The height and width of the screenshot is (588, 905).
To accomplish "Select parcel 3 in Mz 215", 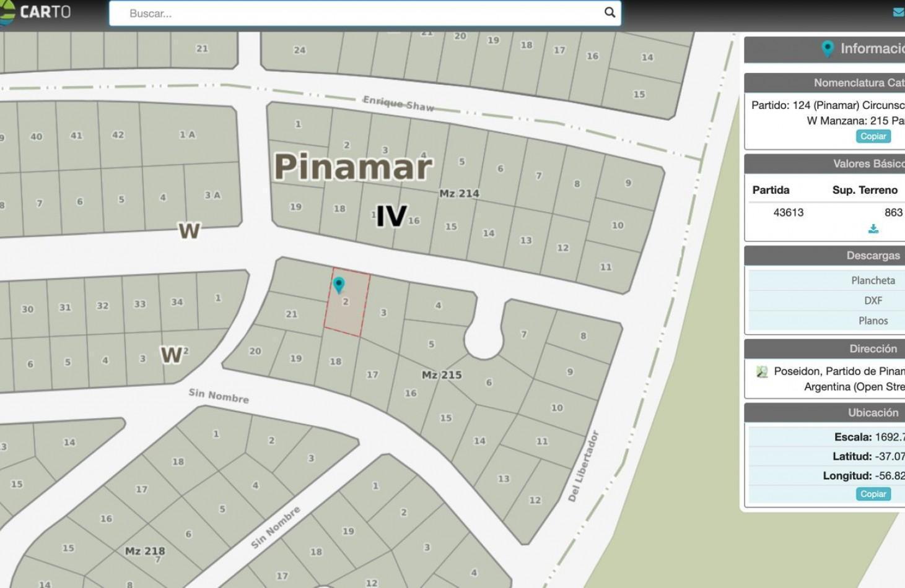I will (x=383, y=313).
